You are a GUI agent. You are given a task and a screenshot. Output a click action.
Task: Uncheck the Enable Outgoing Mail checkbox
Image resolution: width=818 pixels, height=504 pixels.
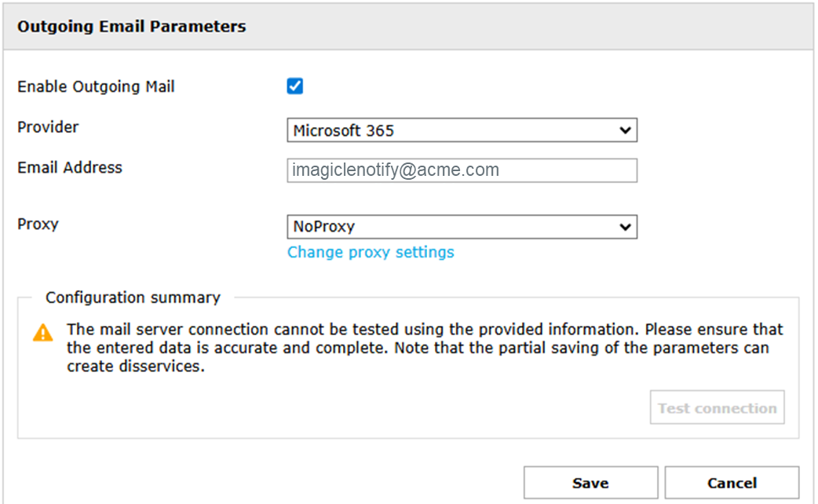click(295, 86)
